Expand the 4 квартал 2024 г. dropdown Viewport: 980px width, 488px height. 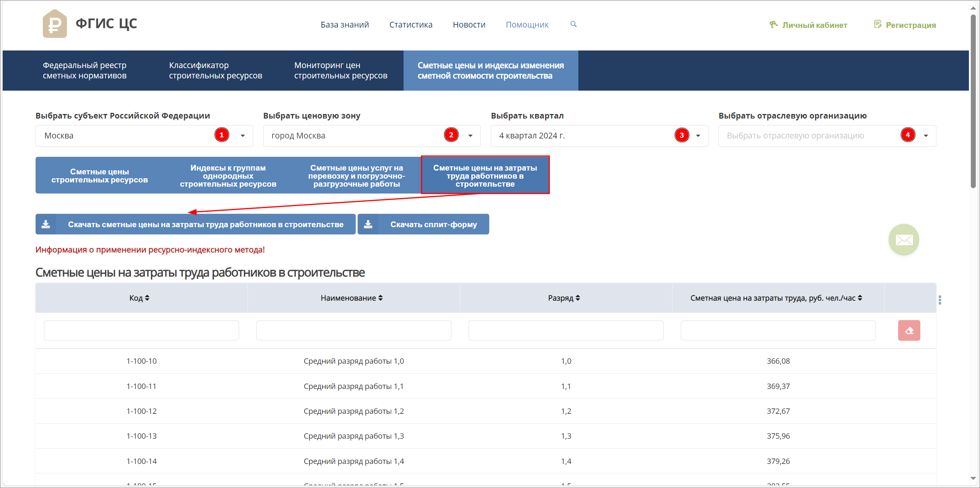point(698,136)
